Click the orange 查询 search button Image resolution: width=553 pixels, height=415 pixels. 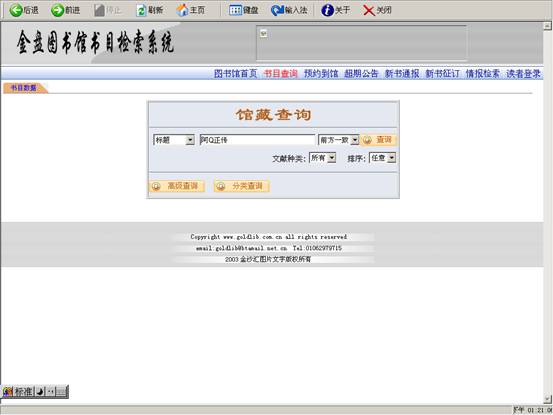[x=378, y=140]
